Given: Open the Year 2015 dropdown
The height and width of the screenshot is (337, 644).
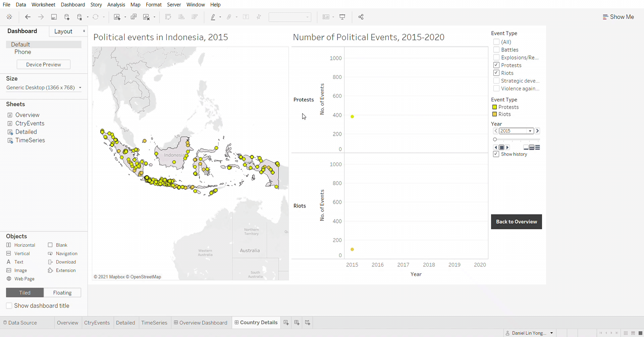Looking at the screenshot, I should (x=530, y=131).
